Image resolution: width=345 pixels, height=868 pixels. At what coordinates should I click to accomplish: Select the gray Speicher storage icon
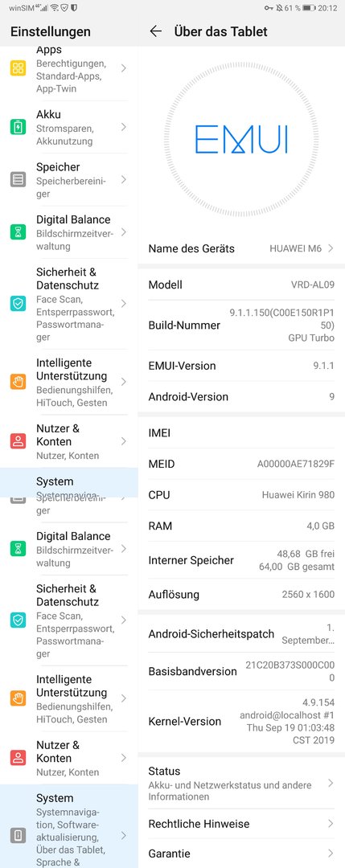18,179
